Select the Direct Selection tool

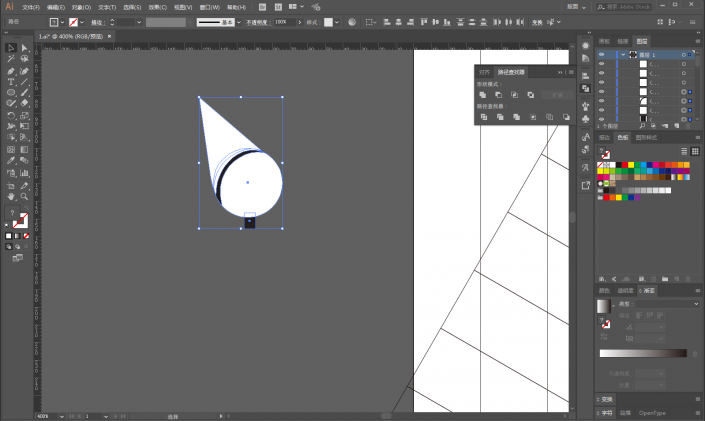(25, 48)
